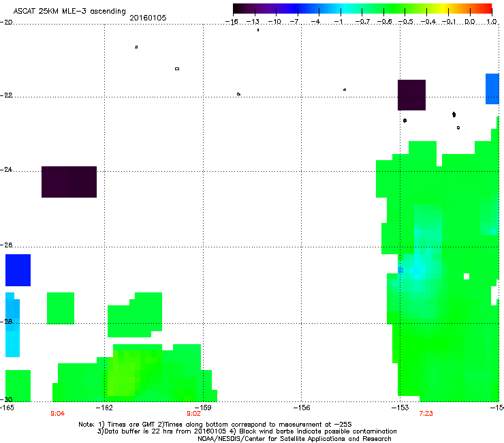Click the -153 longitude axis label
Viewport: 504px width, 443px height.
(x=400, y=408)
